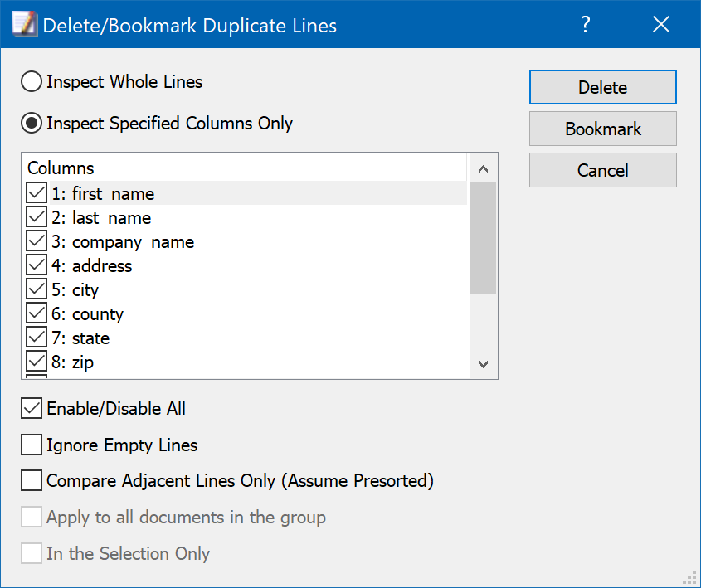The height and width of the screenshot is (588, 701).
Task: Click the EmEditor app icon in title bar
Action: point(24,25)
